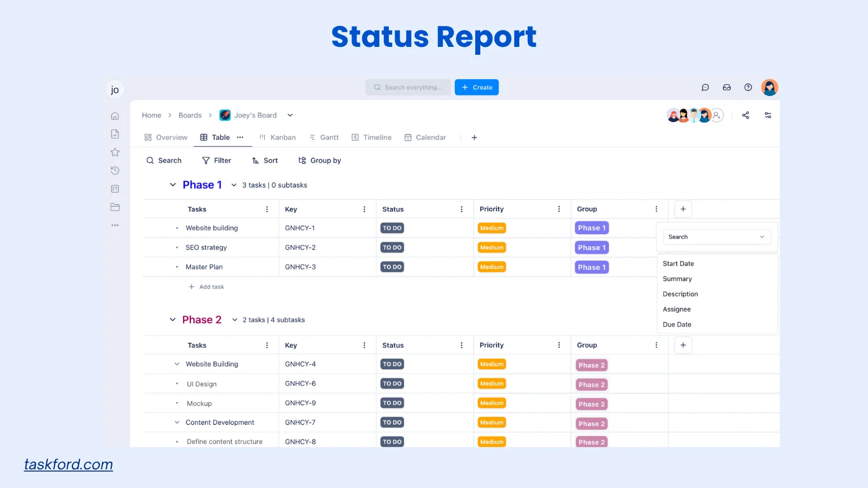
Task: Click the share icon near member avatars
Action: pyautogui.click(x=745, y=115)
